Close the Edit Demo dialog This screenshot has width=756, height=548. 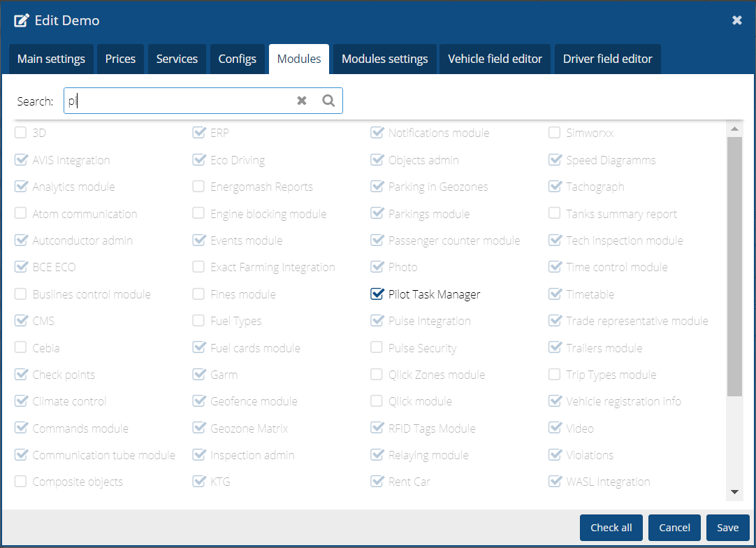736,20
